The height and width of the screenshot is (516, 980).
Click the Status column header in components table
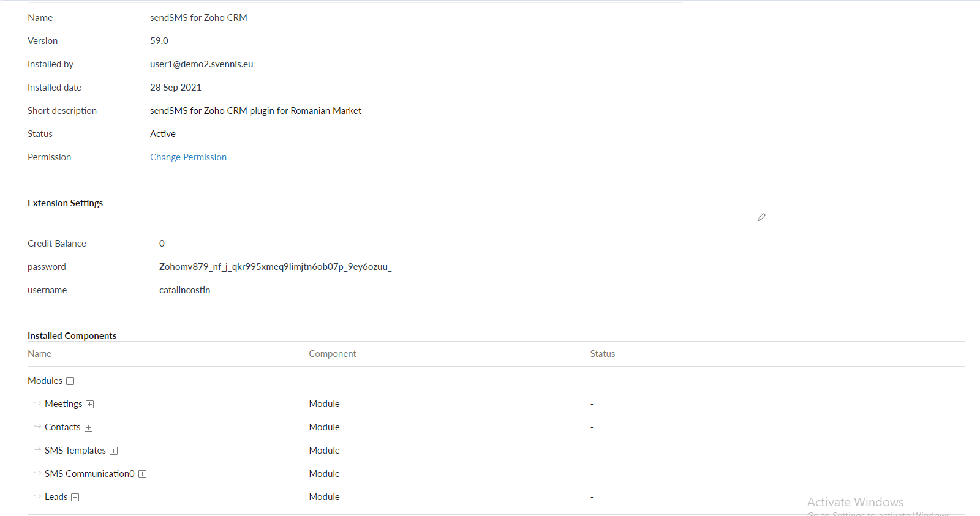pos(602,354)
